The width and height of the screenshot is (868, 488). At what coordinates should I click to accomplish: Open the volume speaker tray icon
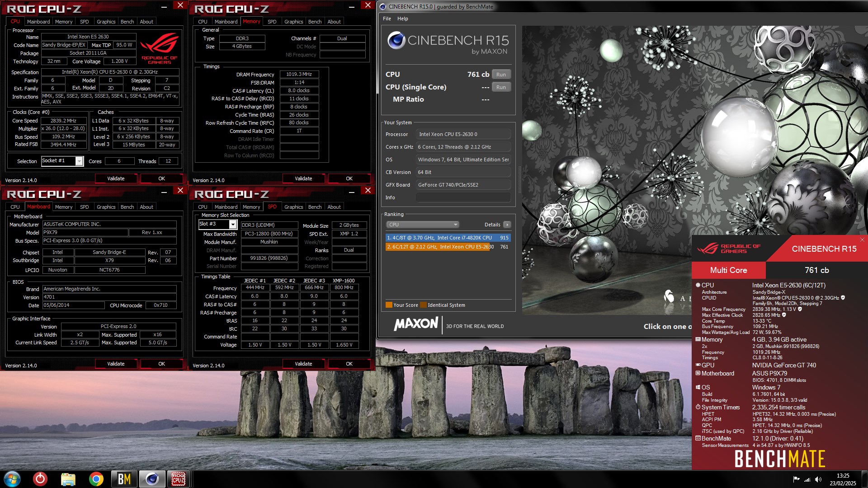pos(818,479)
